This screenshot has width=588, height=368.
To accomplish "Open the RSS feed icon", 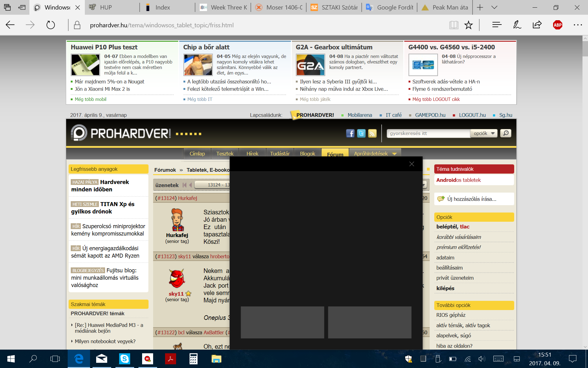I will tap(372, 133).
